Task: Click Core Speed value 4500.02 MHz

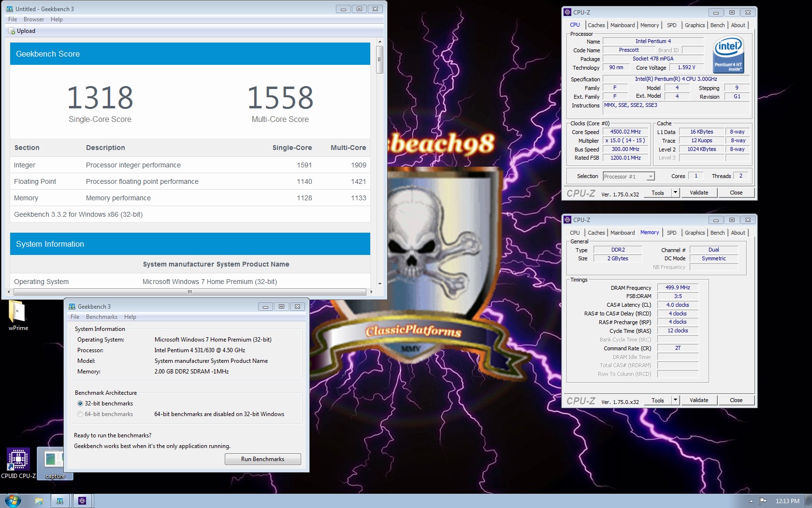Action: click(625, 132)
